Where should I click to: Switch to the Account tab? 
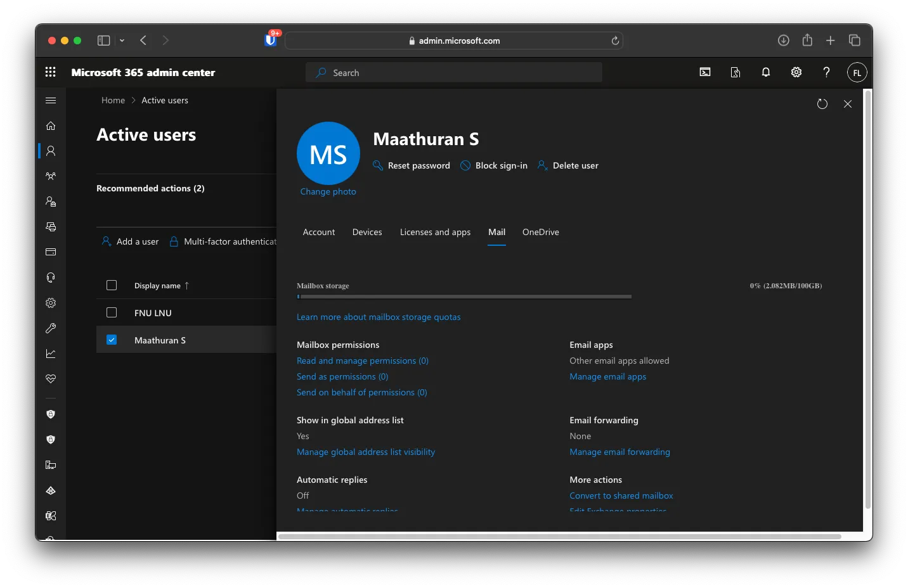[x=319, y=232]
